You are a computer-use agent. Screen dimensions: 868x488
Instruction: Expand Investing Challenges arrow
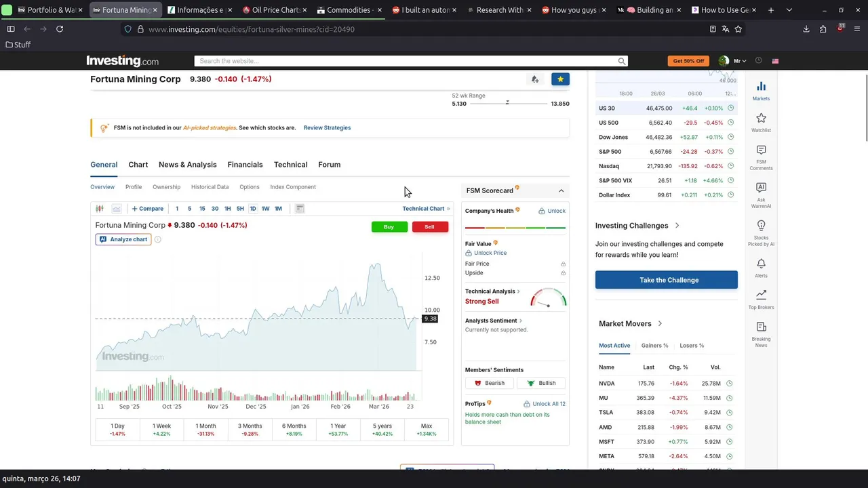point(677,226)
